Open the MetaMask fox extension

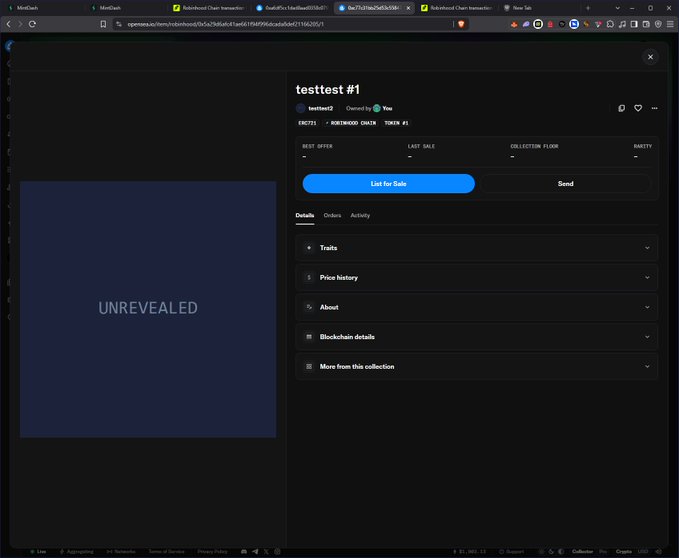click(514, 24)
